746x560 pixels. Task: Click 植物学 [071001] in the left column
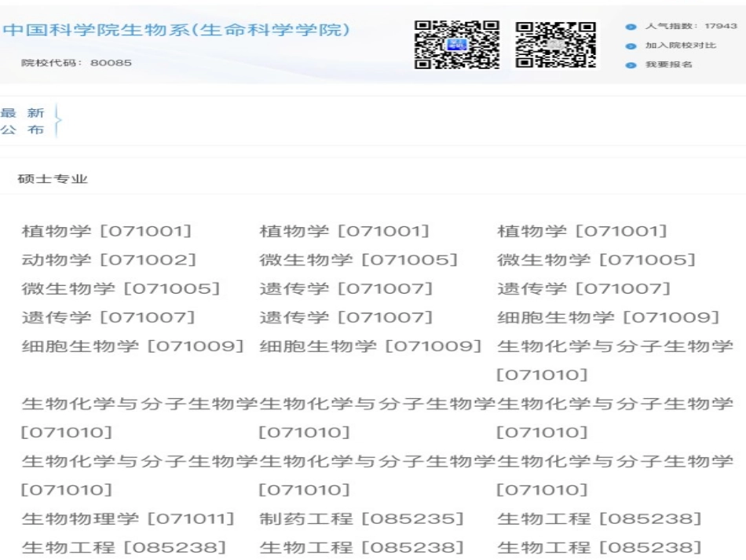tap(107, 231)
